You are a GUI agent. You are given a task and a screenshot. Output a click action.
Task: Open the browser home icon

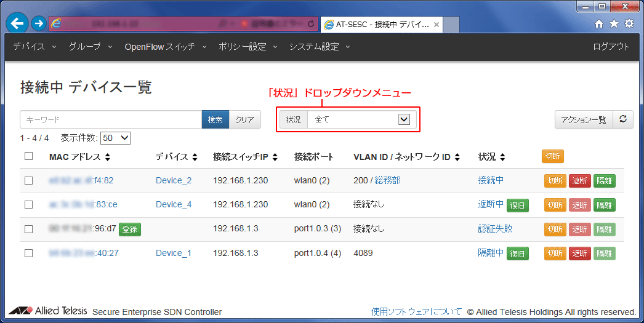599,24
